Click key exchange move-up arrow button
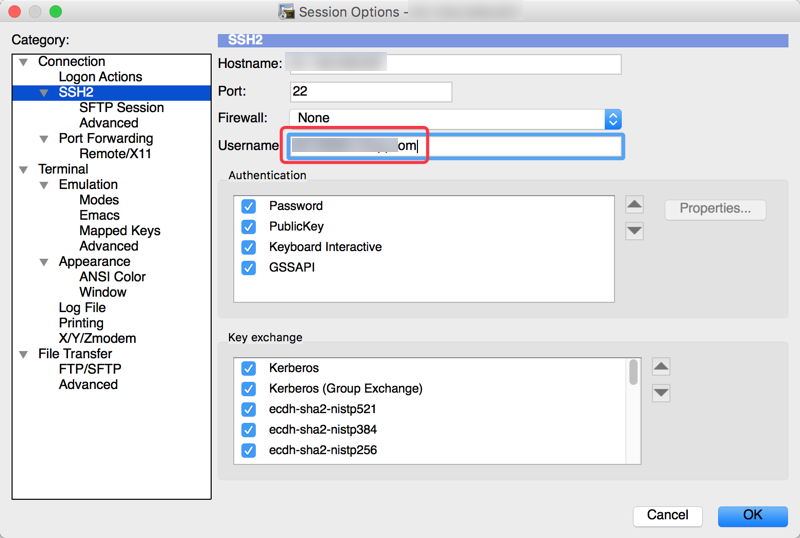 661,367
